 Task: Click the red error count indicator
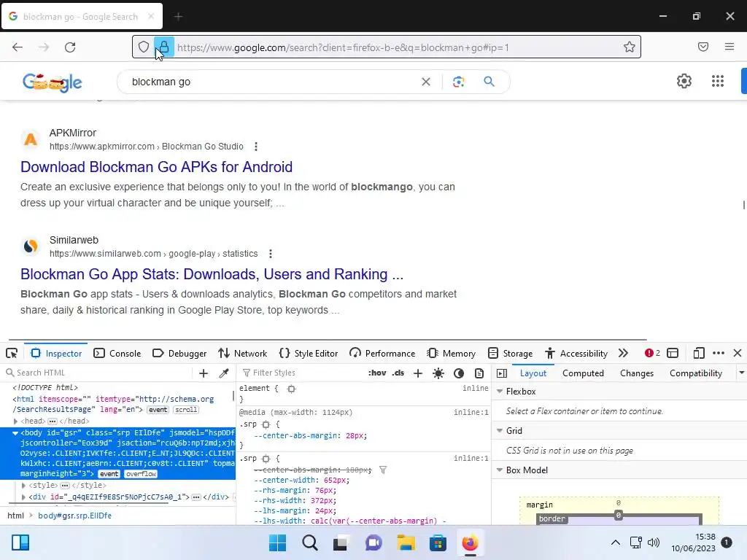click(x=652, y=354)
